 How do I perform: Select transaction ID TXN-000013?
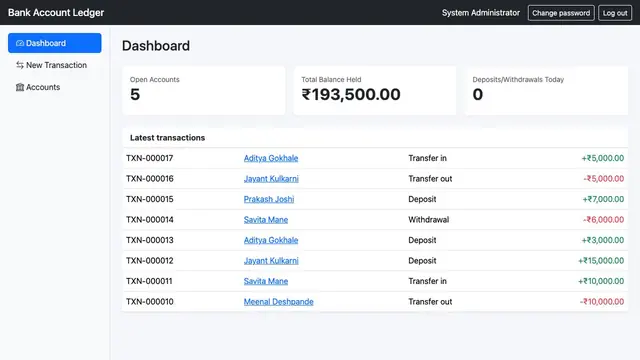[x=149, y=240]
